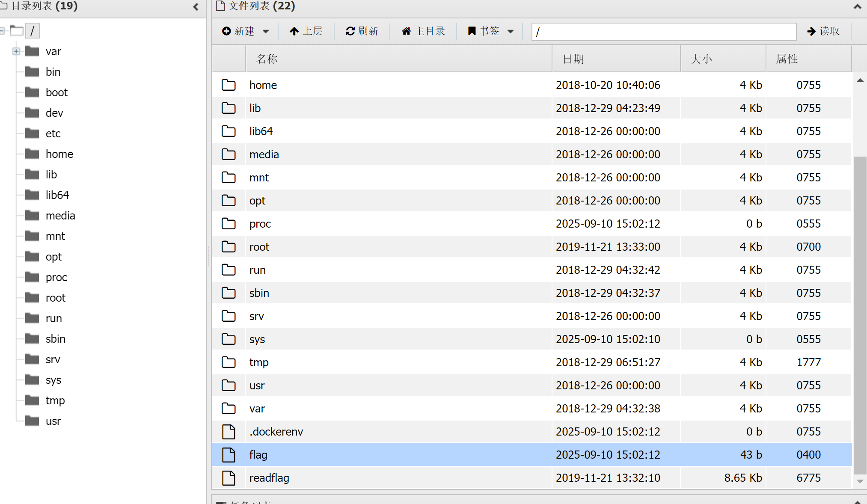Go up one level with 上层
Image resolution: width=867 pixels, height=504 pixels.
coord(306,31)
